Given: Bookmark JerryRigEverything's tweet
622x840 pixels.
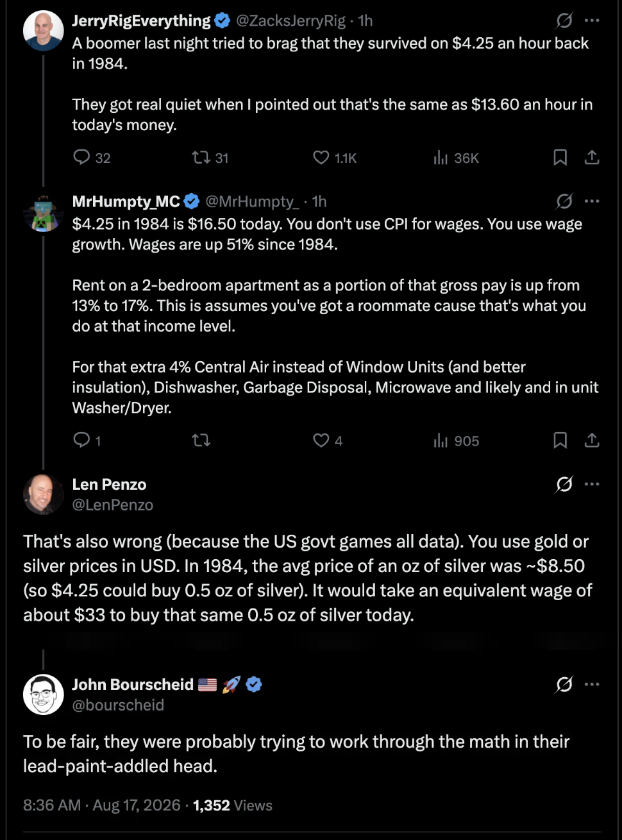Looking at the screenshot, I should pos(560,157).
